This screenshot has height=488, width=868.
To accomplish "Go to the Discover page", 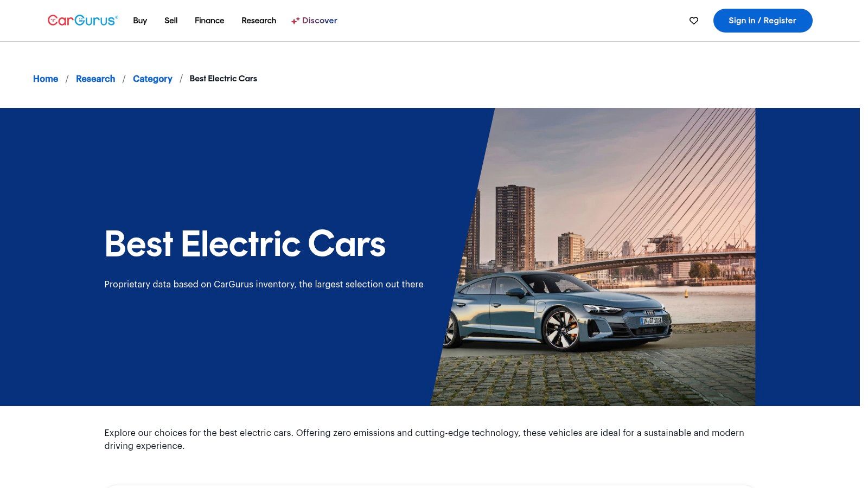I will point(320,21).
